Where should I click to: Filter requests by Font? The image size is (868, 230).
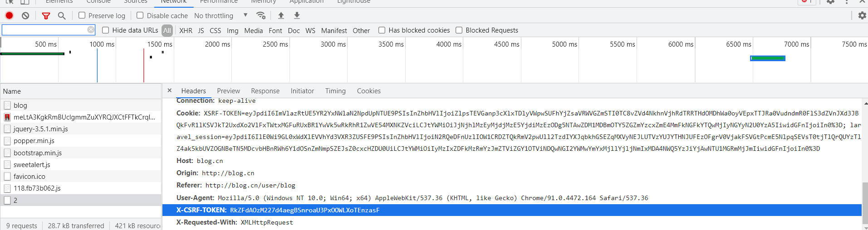(x=275, y=31)
